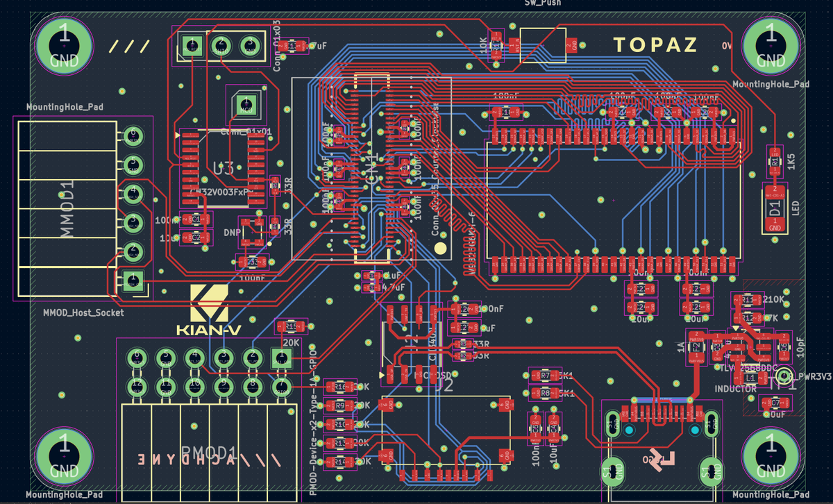Select capacitor C5 labeled 100nF
The height and width of the screenshot is (504, 833).
click(535, 429)
